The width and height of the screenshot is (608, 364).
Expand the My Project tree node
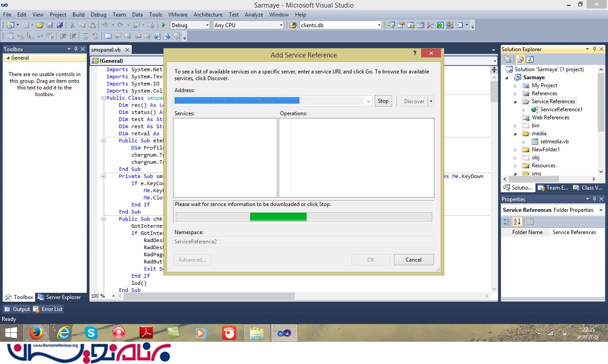click(x=515, y=85)
